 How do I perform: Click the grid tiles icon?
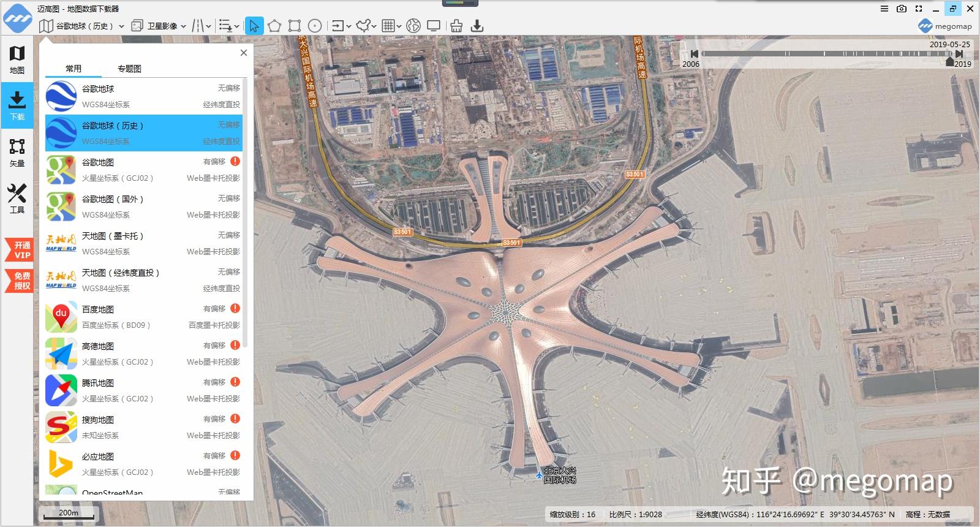[x=388, y=26]
